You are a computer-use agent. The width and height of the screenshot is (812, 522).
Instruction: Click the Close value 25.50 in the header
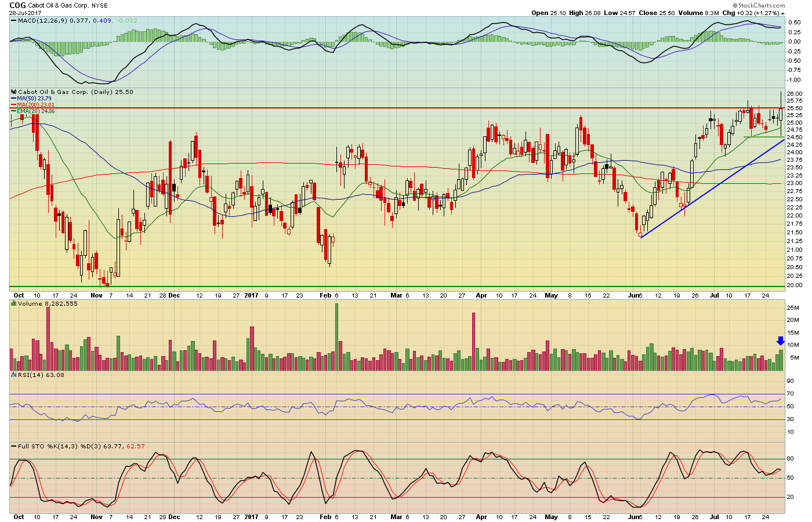point(666,13)
